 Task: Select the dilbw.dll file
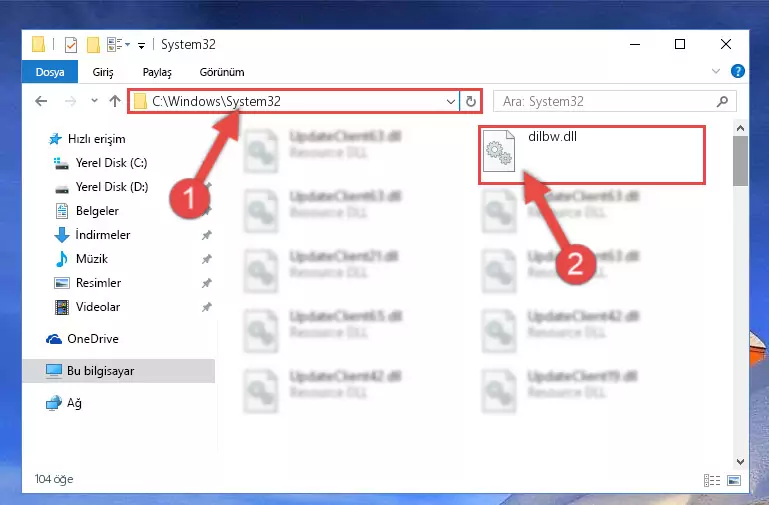click(592, 154)
